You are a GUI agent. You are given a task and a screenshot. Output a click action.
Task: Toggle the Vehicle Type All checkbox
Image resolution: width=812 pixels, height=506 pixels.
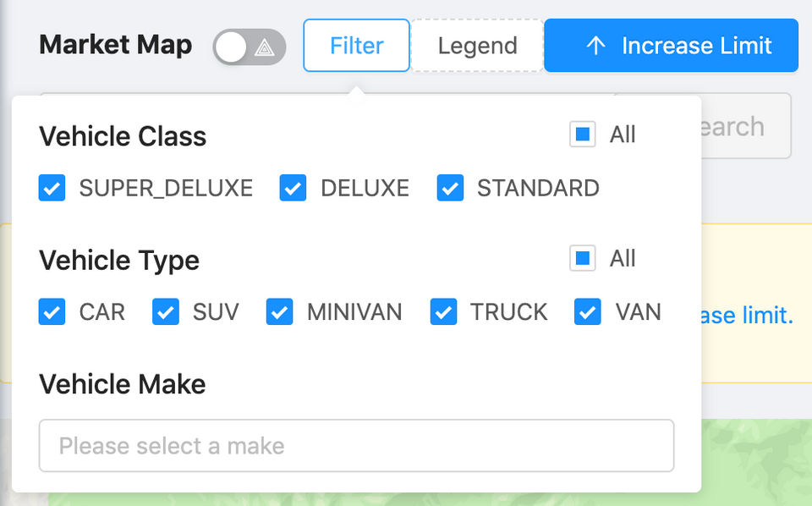click(583, 258)
